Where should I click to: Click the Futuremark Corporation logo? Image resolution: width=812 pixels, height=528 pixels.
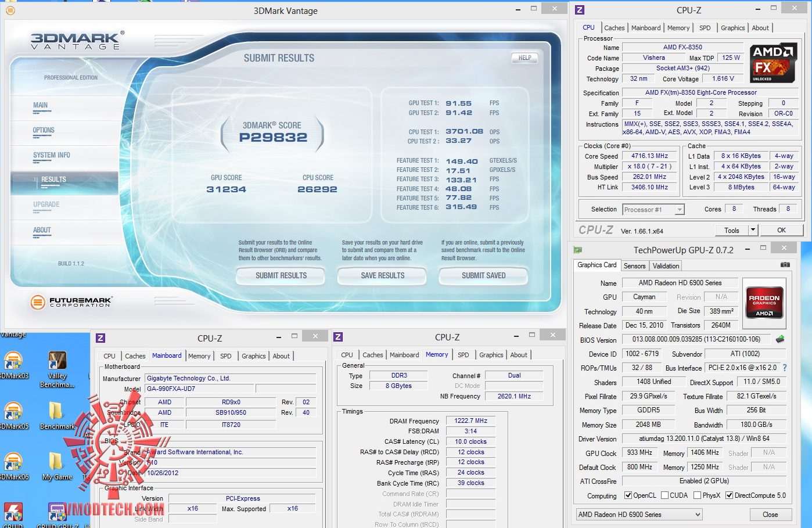pyautogui.click(x=71, y=302)
